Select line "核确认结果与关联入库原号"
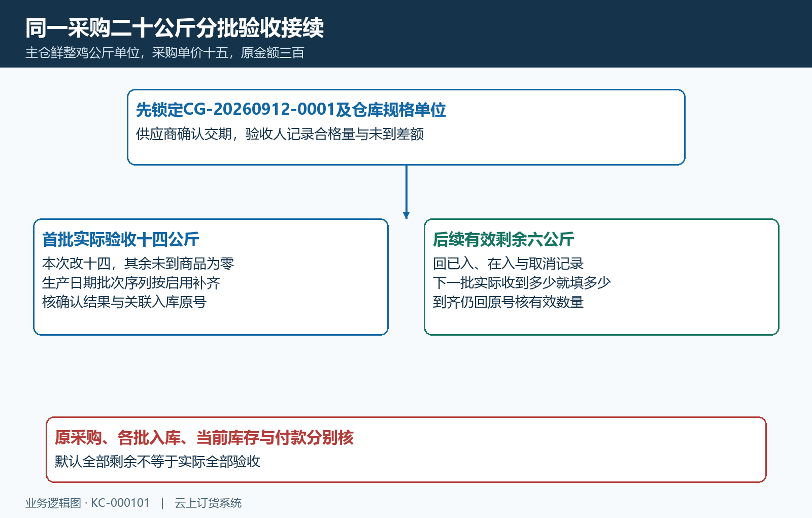The width and height of the screenshot is (812, 518). point(124,302)
